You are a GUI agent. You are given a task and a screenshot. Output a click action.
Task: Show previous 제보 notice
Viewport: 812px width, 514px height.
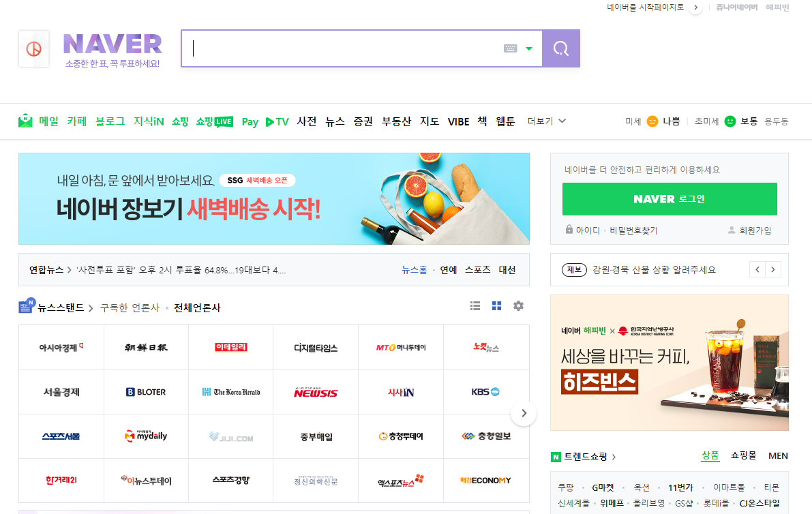click(757, 269)
